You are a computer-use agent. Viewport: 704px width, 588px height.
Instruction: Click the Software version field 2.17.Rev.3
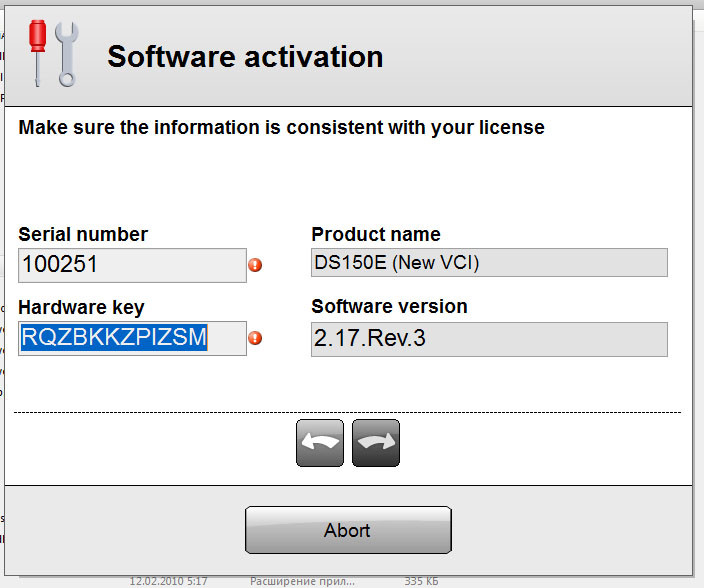[489, 339]
